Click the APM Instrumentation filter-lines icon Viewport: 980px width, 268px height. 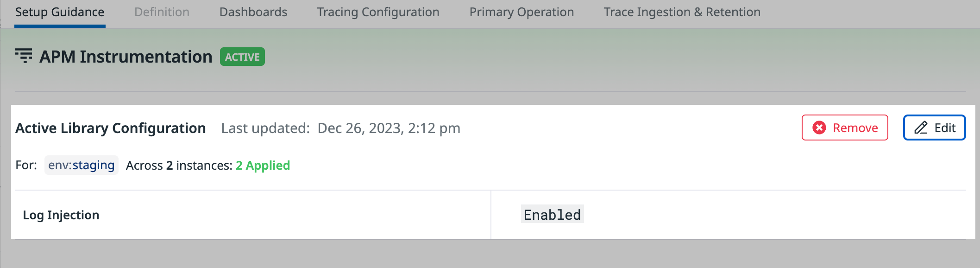(x=24, y=56)
